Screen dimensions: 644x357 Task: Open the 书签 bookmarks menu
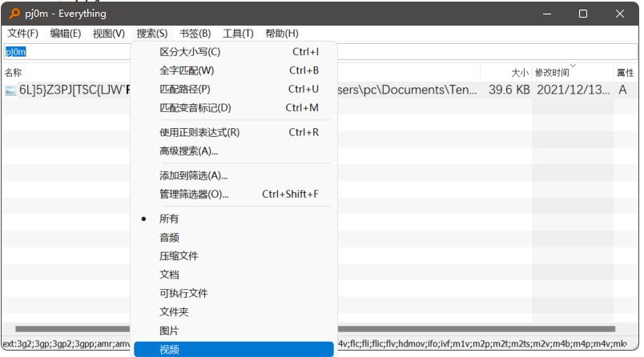195,34
